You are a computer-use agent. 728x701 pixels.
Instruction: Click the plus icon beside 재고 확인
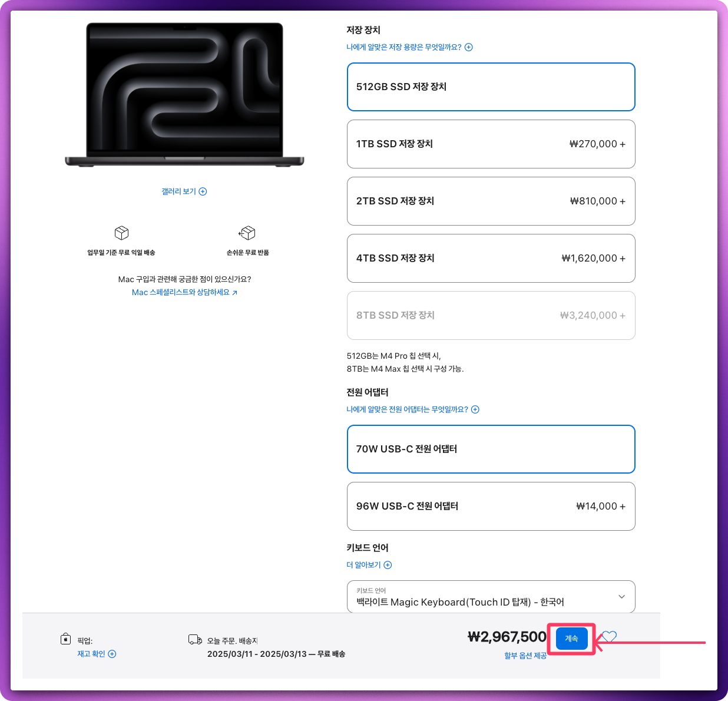point(112,654)
